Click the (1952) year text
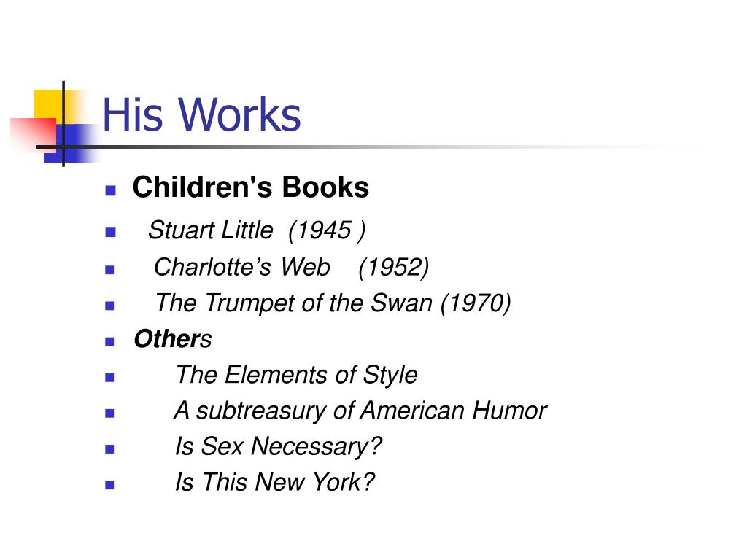 [x=393, y=267]
